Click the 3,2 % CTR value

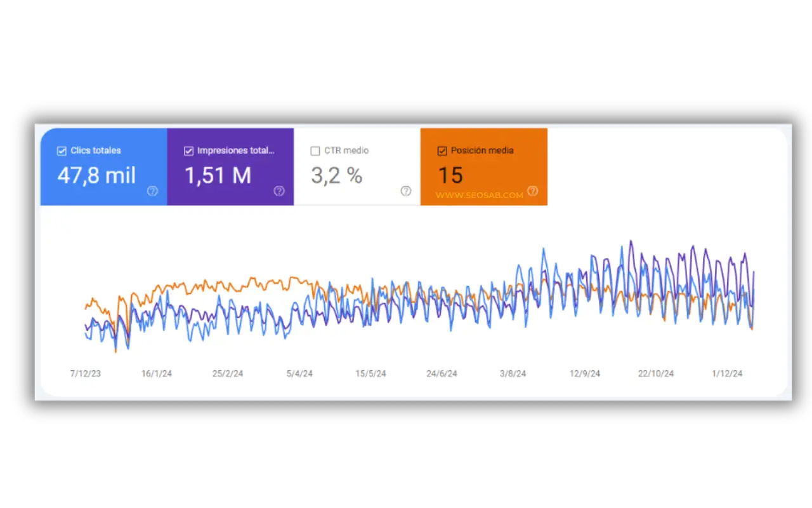336,175
